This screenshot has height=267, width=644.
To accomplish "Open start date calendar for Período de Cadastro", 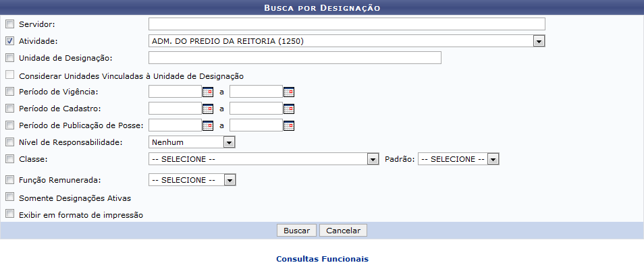I will coord(208,109).
